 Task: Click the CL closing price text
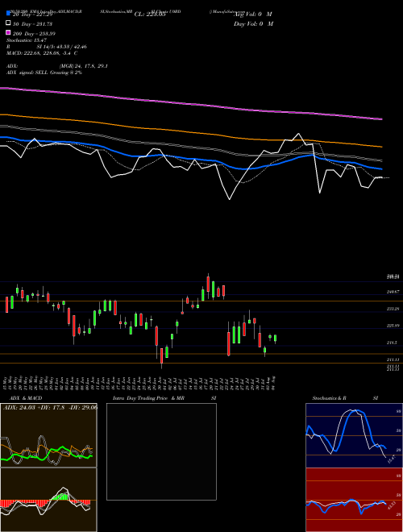coord(150,15)
